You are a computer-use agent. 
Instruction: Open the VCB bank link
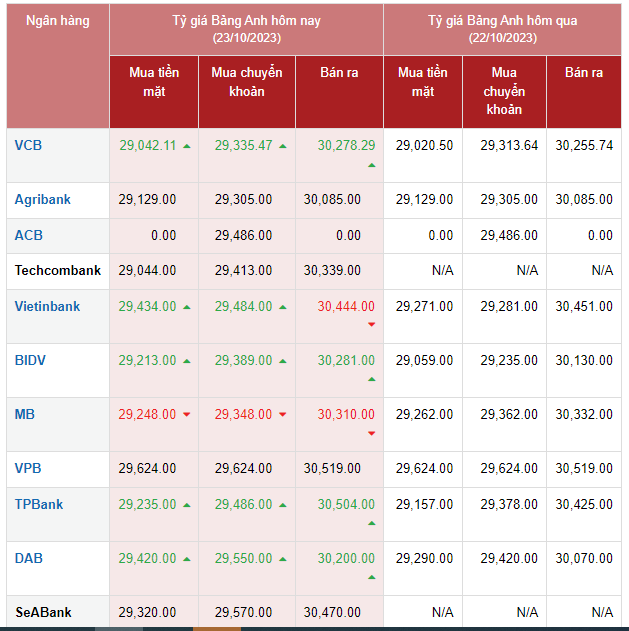click(x=28, y=145)
